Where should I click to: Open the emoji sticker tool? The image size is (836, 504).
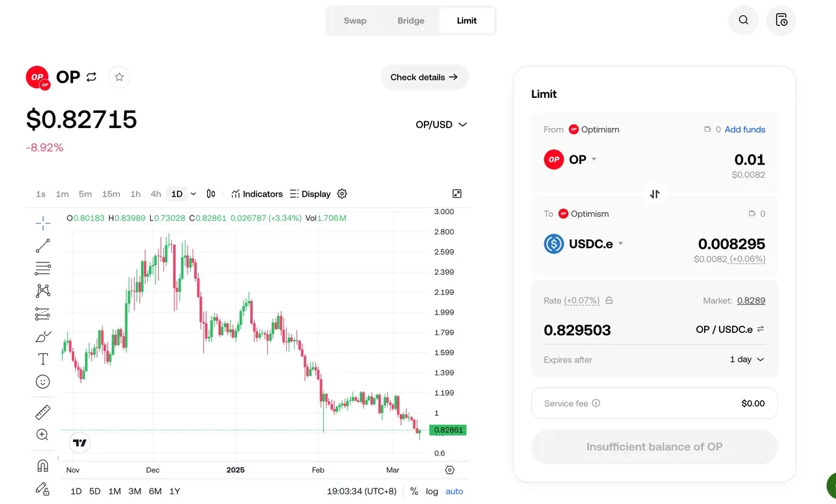pyautogui.click(x=43, y=382)
